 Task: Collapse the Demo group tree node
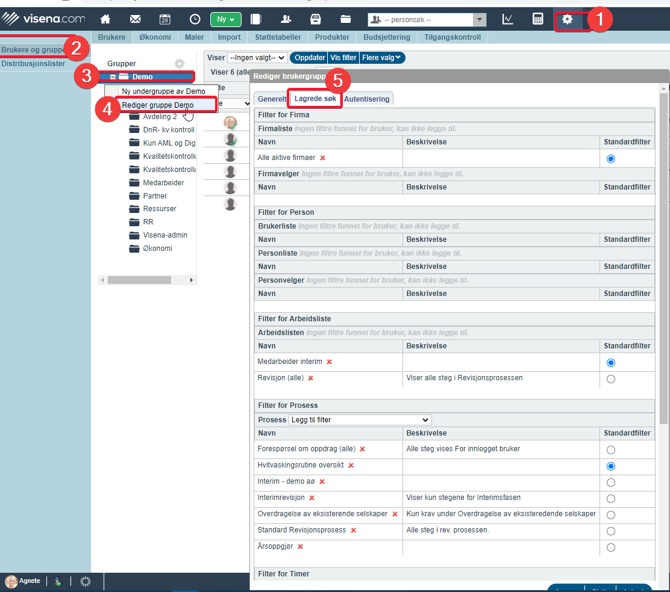tap(113, 77)
